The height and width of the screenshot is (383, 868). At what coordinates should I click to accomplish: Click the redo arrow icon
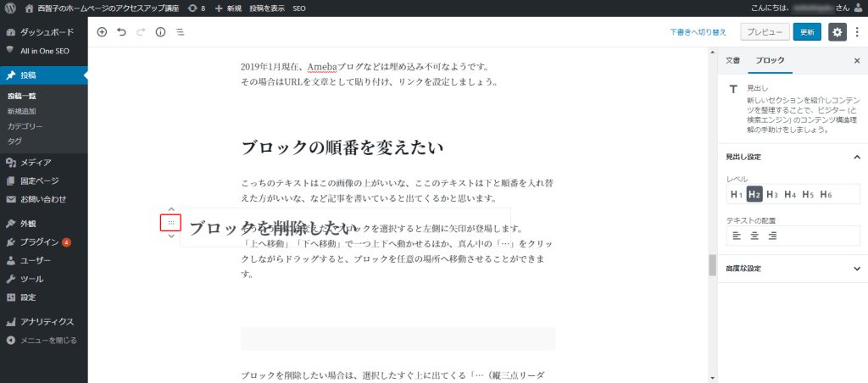click(141, 32)
